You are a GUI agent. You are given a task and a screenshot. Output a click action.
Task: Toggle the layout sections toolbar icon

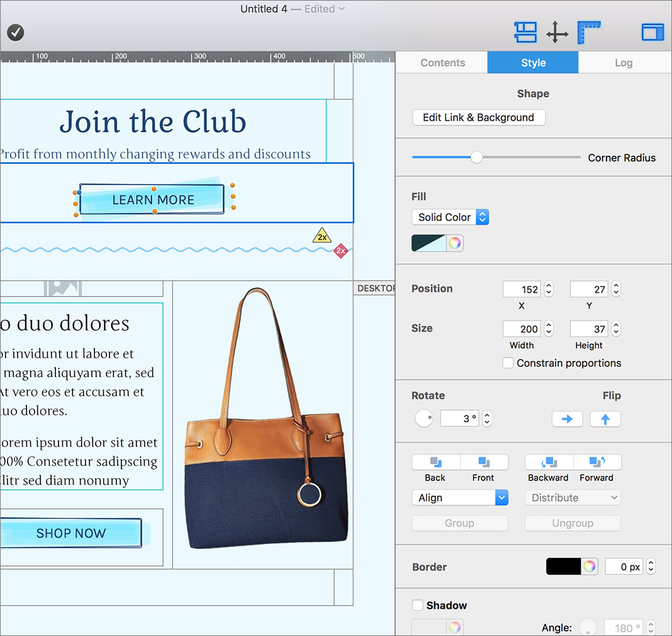tap(525, 32)
